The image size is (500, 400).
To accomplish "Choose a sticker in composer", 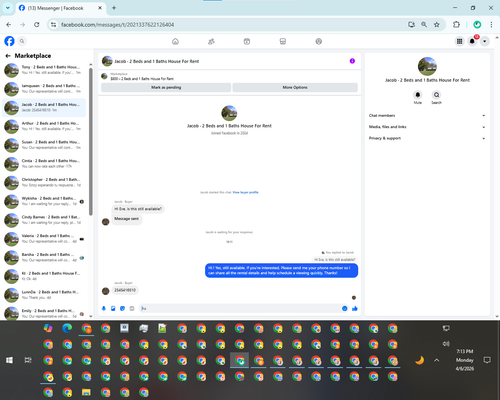I will coord(122,309).
